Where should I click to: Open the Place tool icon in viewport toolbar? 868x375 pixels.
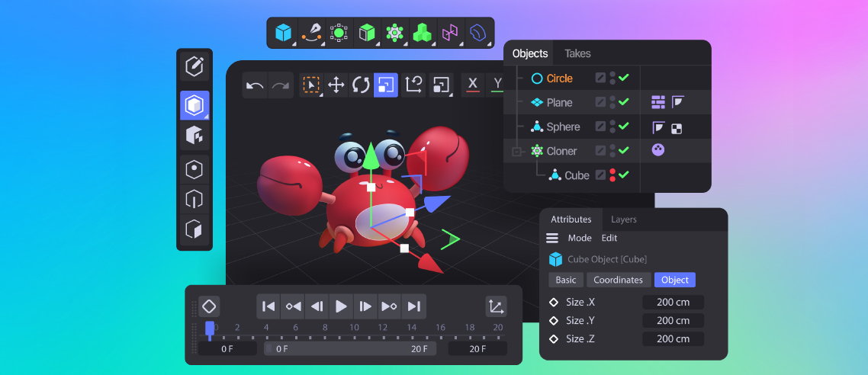point(441,85)
